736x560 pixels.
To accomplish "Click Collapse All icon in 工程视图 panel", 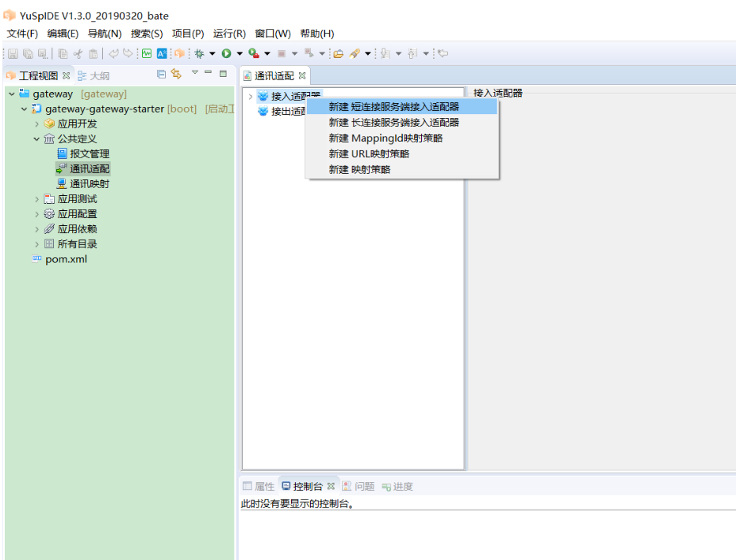I will [162, 75].
